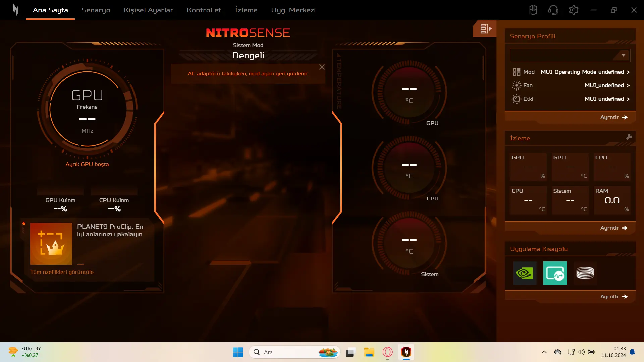Click the Ayrık GPU boşta status text
644x362 pixels.
click(x=87, y=164)
